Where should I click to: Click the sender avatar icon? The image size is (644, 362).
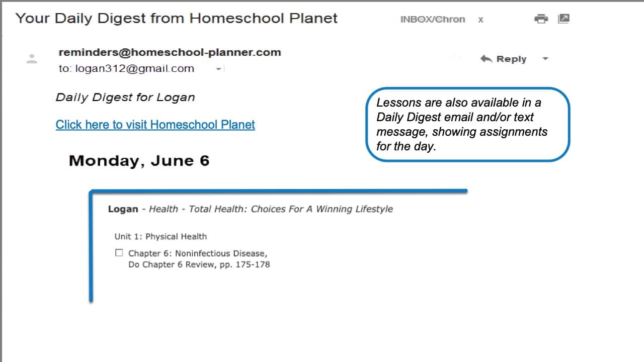click(x=32, y=59)
